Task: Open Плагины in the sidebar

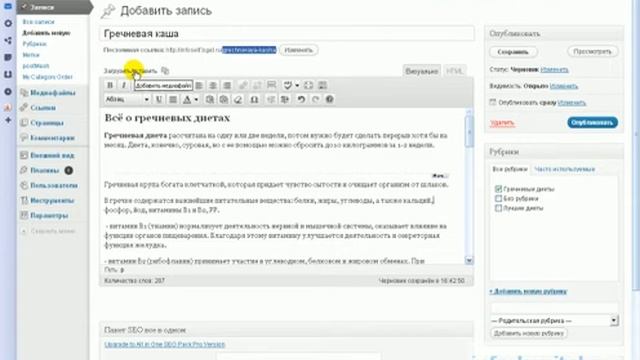Action: [x=44, y=171]
